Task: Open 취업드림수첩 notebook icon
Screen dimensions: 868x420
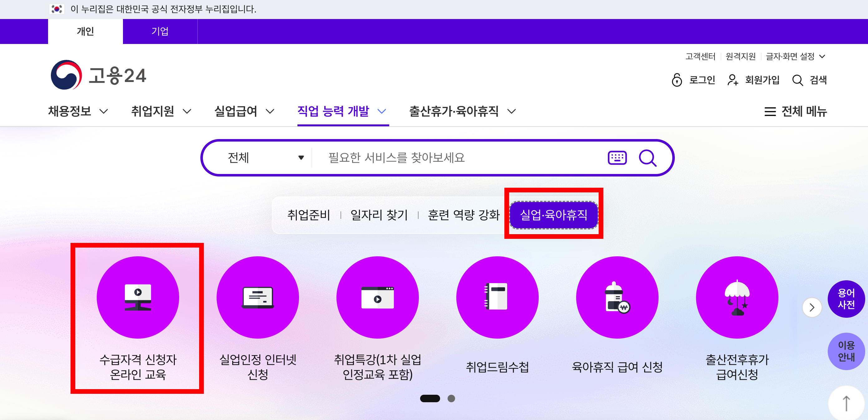Action: click(497, 297)
